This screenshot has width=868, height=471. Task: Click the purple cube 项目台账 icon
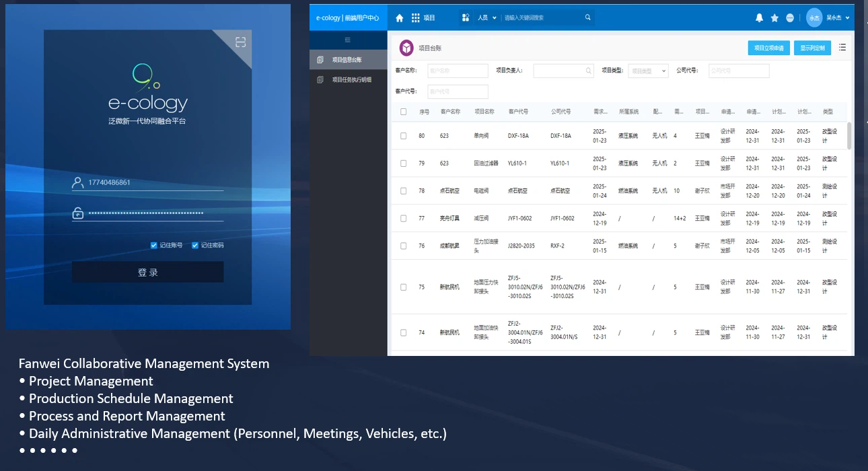(x=406, y=48)
